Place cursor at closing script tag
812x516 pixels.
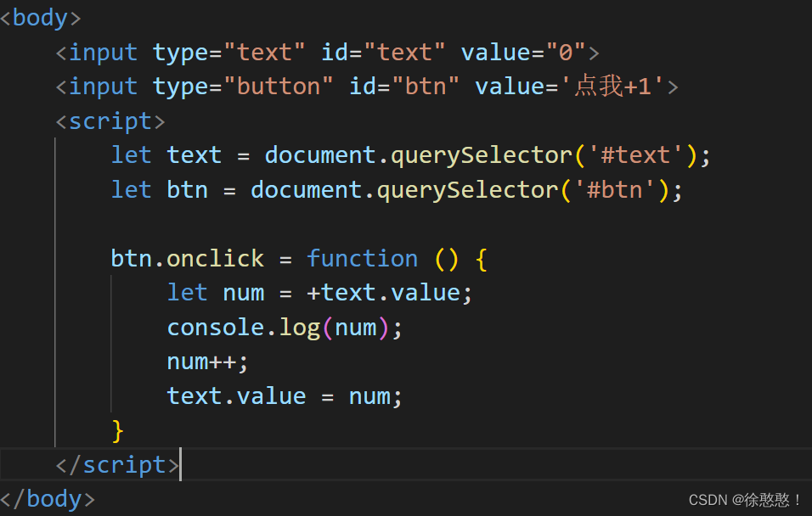118,465
